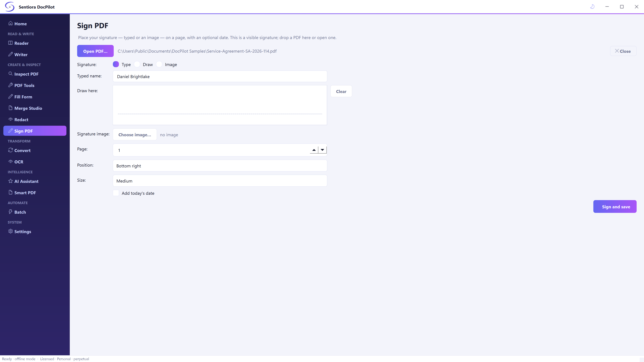The width and height of the screenshot is (644, 362).
Task: Go to the Writer section
Action: (35, 54)
